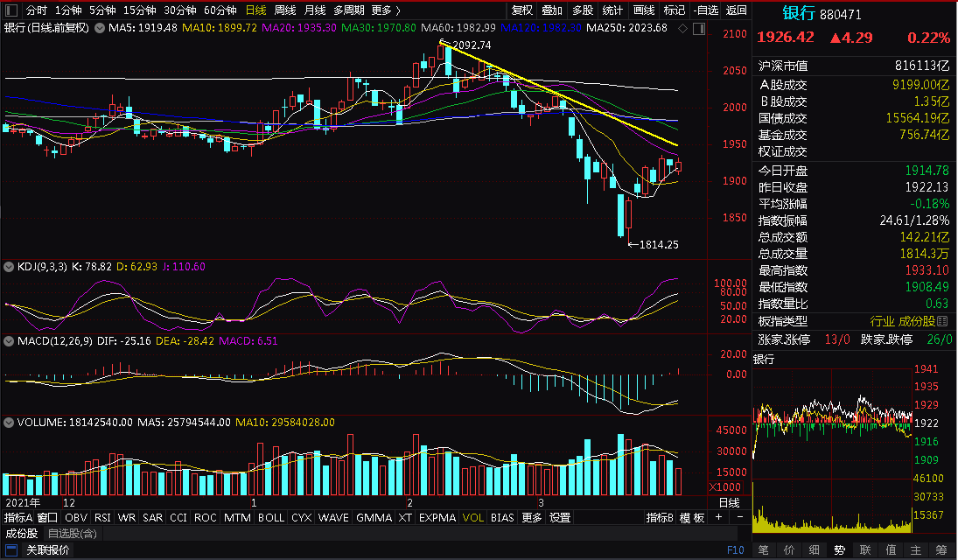Screen dimensions: 958x560
Task: Expand the 更多 timeframe options
Action: click(x=386, y=10)
